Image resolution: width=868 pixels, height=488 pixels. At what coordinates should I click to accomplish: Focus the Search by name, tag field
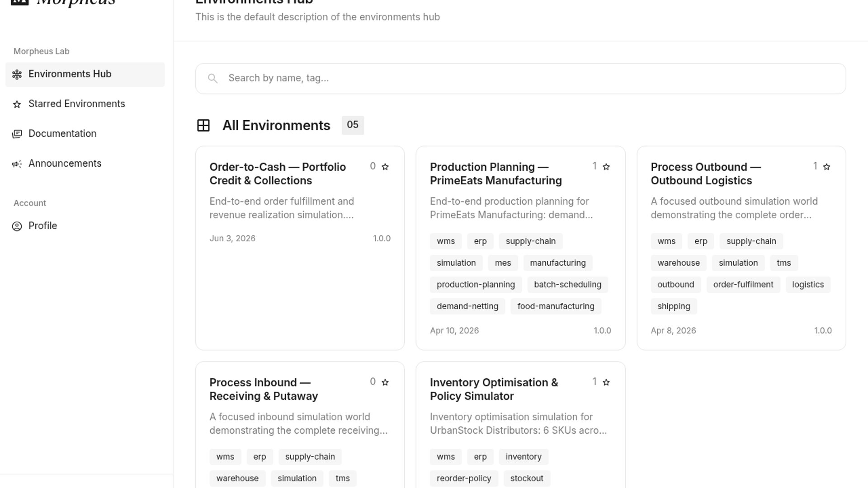pyautogui.click(x=520, y=79)
